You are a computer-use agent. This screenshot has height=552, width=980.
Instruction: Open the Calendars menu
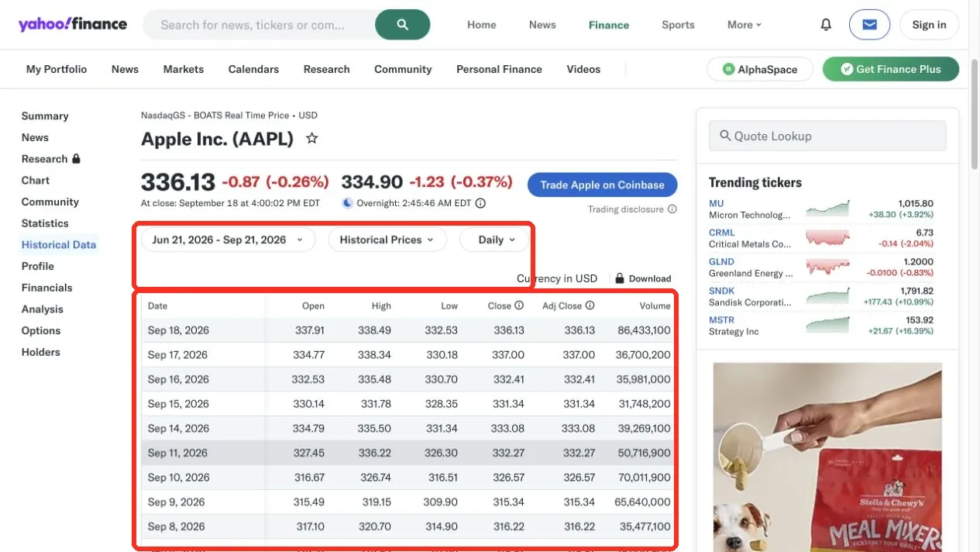coord(253,69)
